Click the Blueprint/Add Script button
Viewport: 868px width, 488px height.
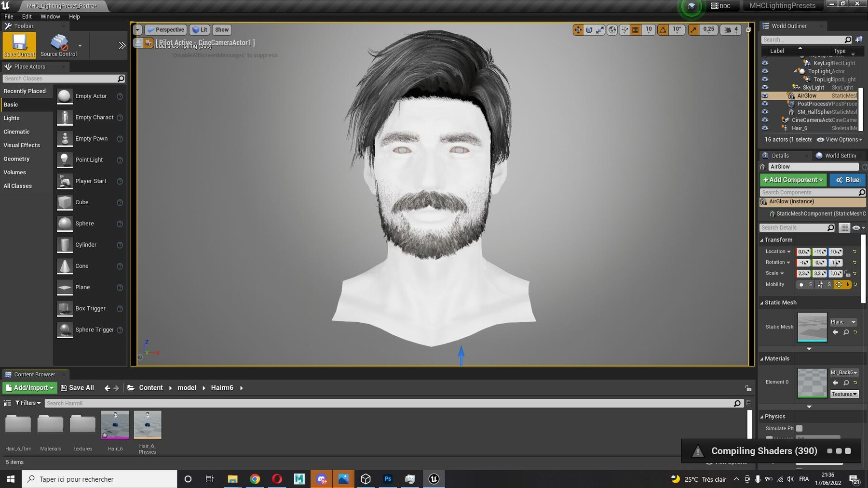(848, 180)
